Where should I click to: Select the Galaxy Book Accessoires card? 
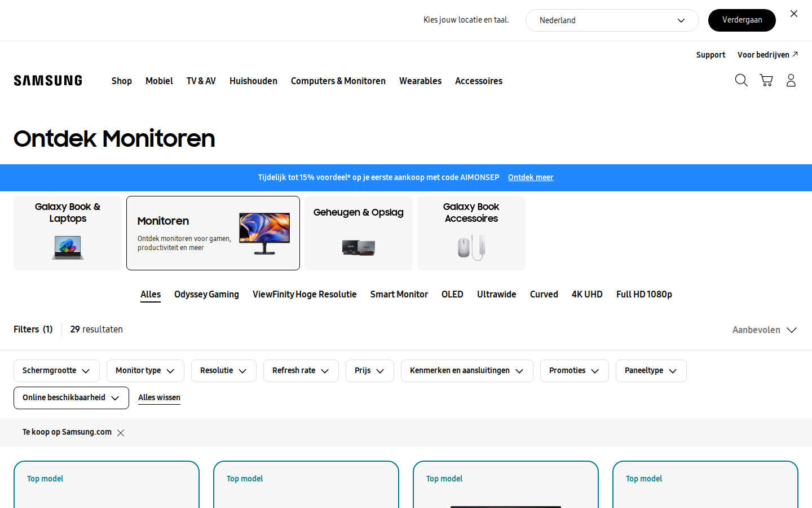pos(471,233)
